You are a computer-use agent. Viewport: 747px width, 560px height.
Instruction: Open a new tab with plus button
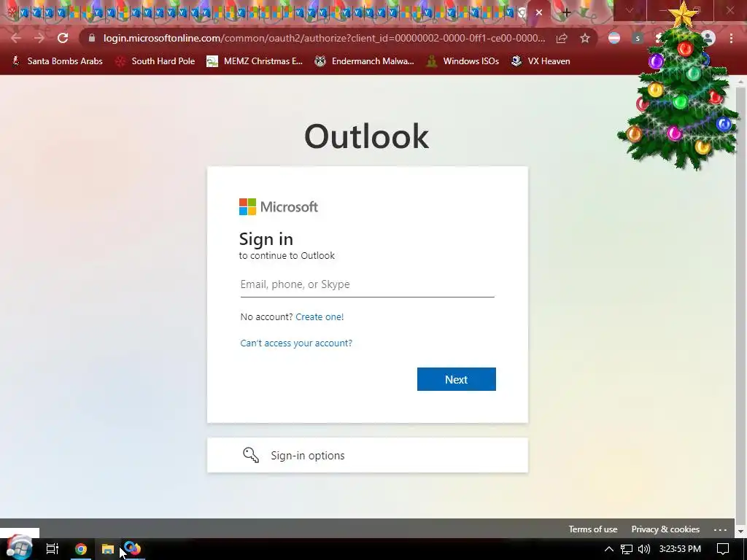pos(566,12)
